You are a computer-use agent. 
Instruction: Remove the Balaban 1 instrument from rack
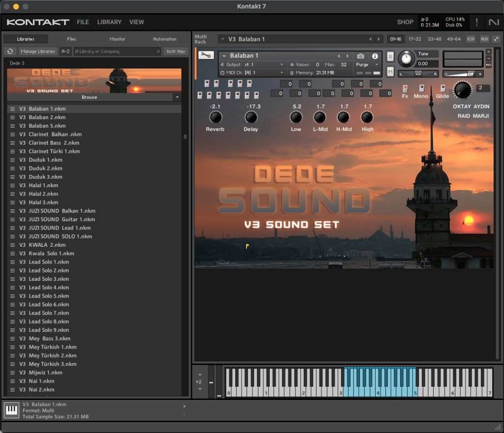click(489, 51)
